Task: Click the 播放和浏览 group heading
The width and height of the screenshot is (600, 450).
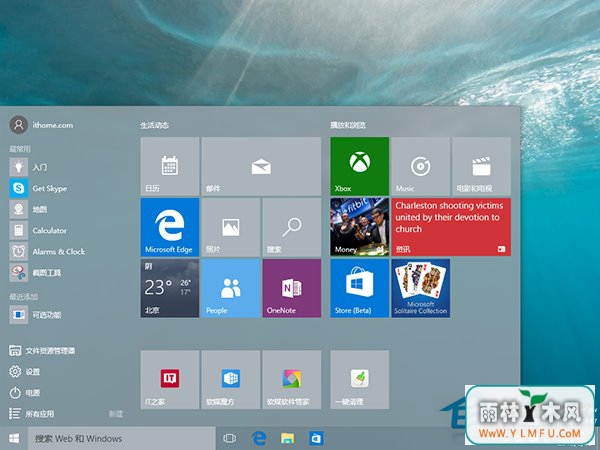Action: point(348,125)
